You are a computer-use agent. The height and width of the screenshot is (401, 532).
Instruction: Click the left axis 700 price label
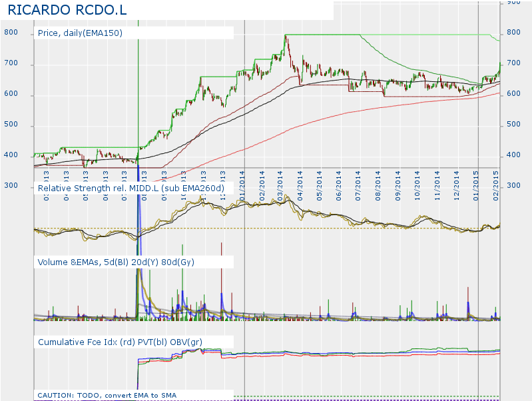(x=11, y=63)
